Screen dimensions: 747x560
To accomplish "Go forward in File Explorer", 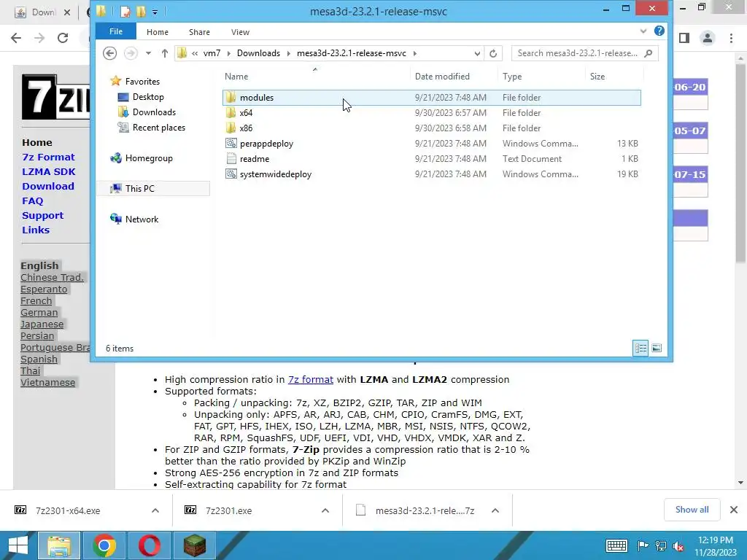I will (131, 53).
